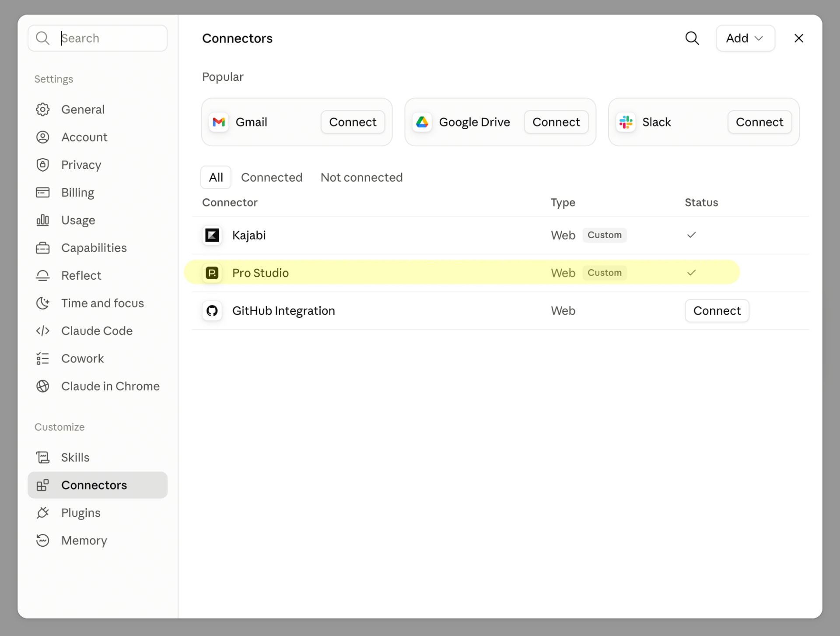Click the search magnifier in Connectors header

[692, 39]
